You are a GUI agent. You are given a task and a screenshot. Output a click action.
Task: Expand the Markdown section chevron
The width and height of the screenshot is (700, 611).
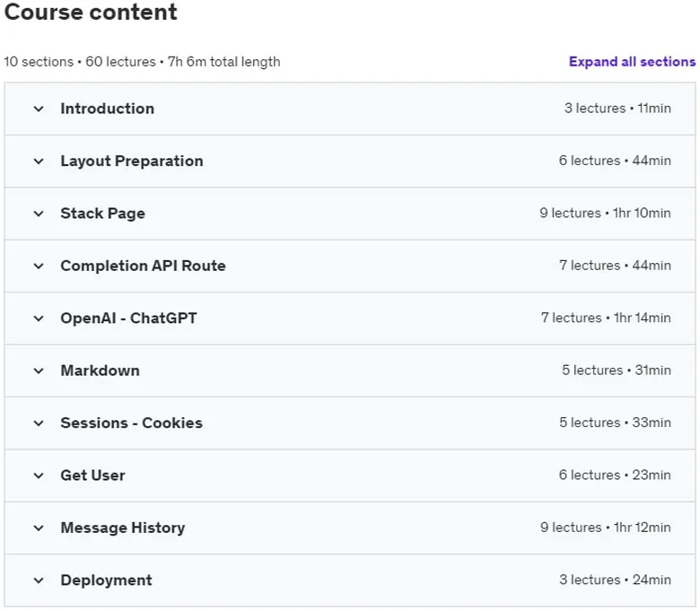(x=39, y=371)
